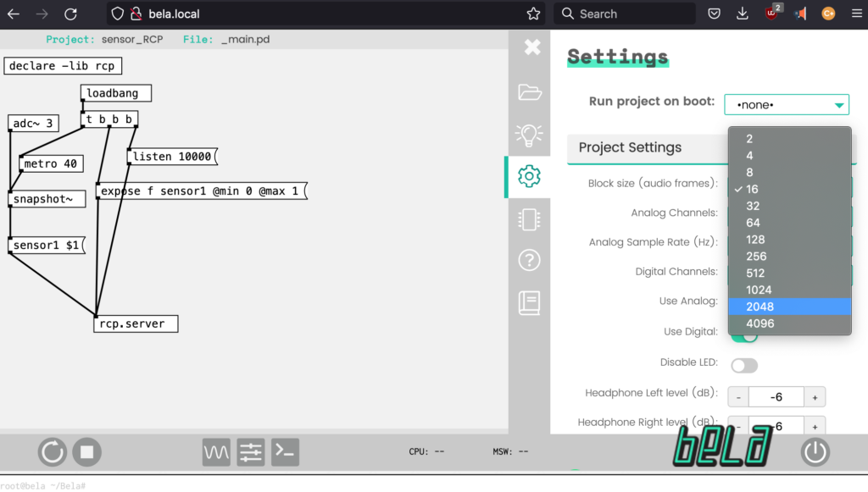This screenshot has width=868, height=492.
Task: Bookmark this page with the star icon
Action: [533, 14]
